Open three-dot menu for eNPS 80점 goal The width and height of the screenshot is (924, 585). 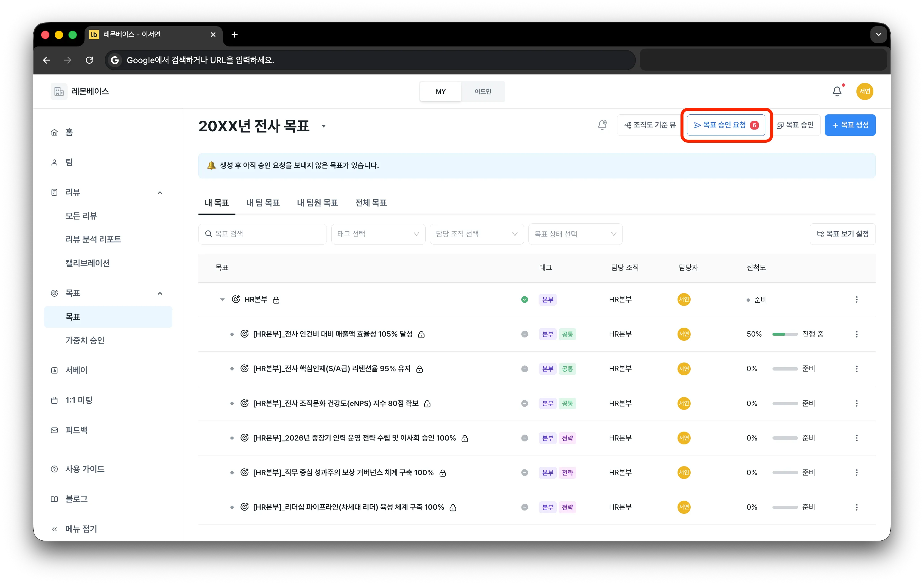tap(856, 403)
